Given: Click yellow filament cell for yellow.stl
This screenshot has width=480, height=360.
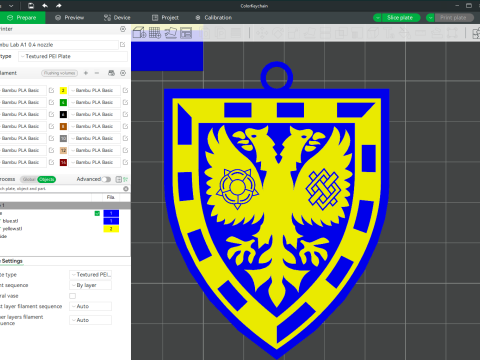Looking at the screenshot, I should click(x=111, y=229).
